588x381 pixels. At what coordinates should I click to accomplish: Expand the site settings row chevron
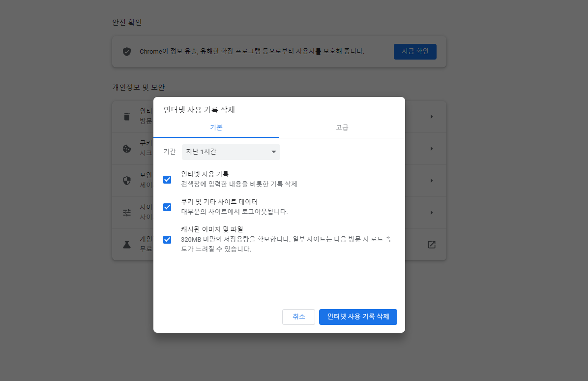click(x=431, y=212)
